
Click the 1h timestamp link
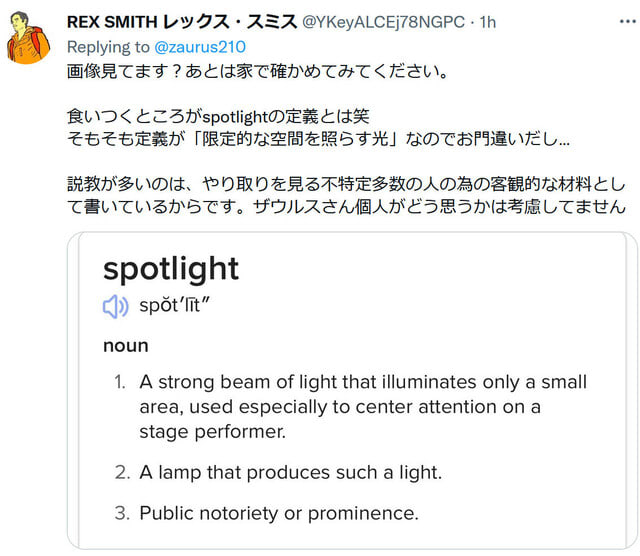coord(488,22)
